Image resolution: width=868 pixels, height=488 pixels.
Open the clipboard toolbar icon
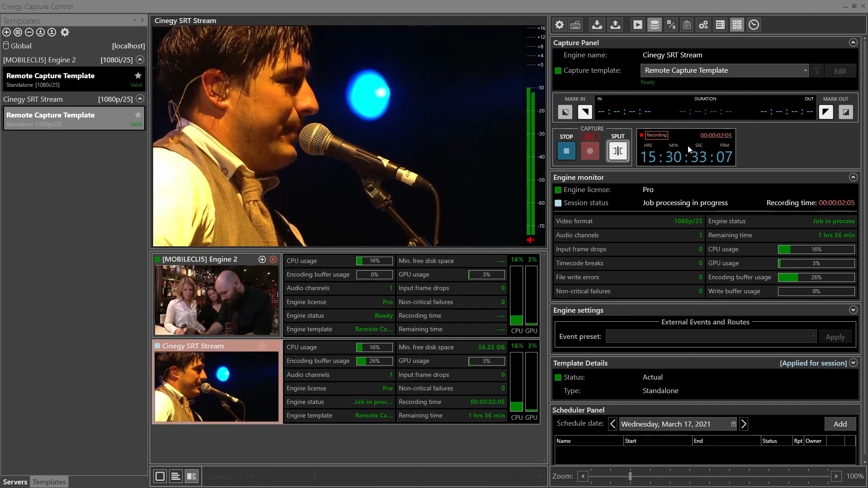pyautogui.click(x=687, y=25)
